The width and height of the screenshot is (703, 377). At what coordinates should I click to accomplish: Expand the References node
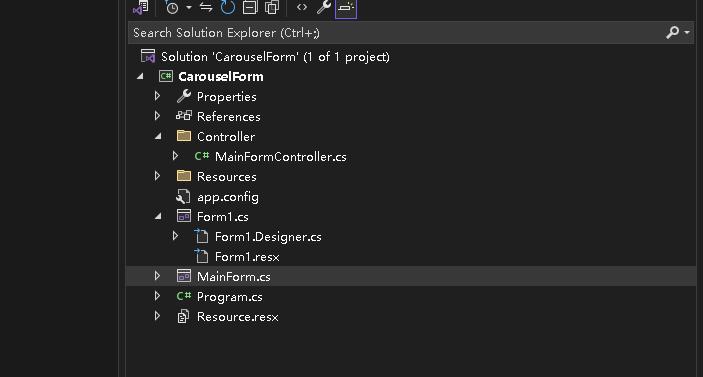157,116
